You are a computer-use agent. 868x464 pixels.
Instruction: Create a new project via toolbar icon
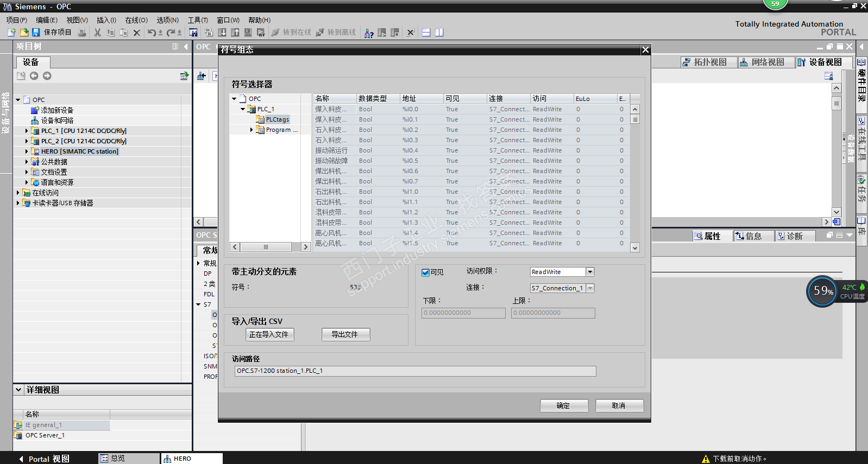click(11, 33)
